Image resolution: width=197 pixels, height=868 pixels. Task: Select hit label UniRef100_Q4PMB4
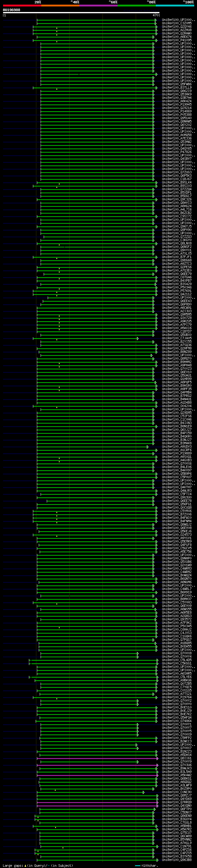(177, 393)
